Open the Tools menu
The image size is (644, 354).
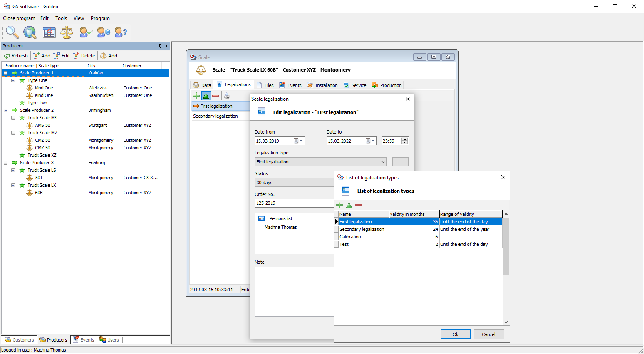pyautogui.click(x=61, y=18)
